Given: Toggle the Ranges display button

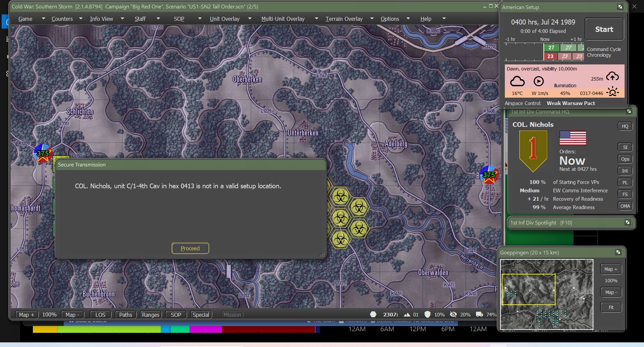Looking at the screenshot, I should coord(151,315).
